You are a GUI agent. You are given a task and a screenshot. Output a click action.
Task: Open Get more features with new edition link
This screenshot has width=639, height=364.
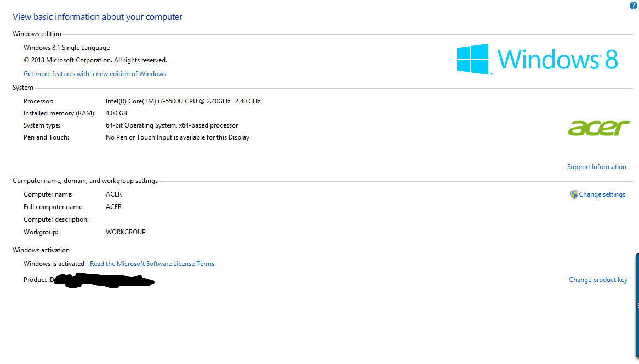[95, 74]
